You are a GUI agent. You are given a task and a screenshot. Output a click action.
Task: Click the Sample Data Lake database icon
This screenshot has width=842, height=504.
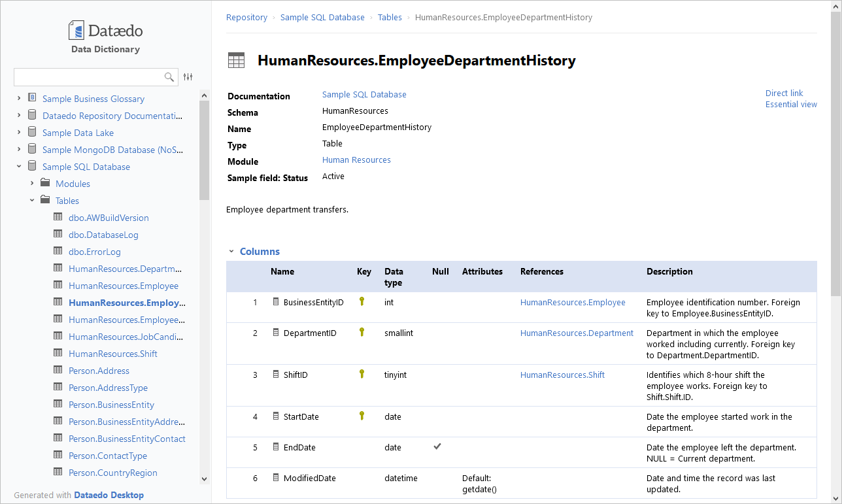tap(32, 132)
